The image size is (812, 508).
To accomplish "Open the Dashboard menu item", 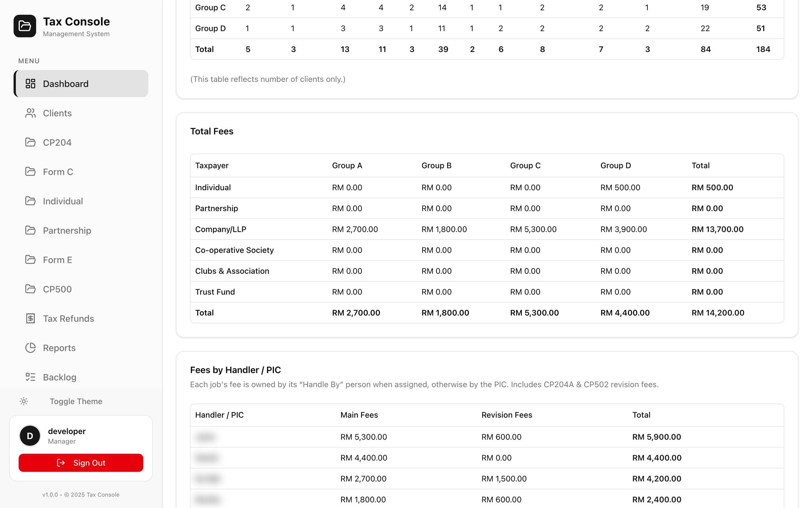I will 81,84.
